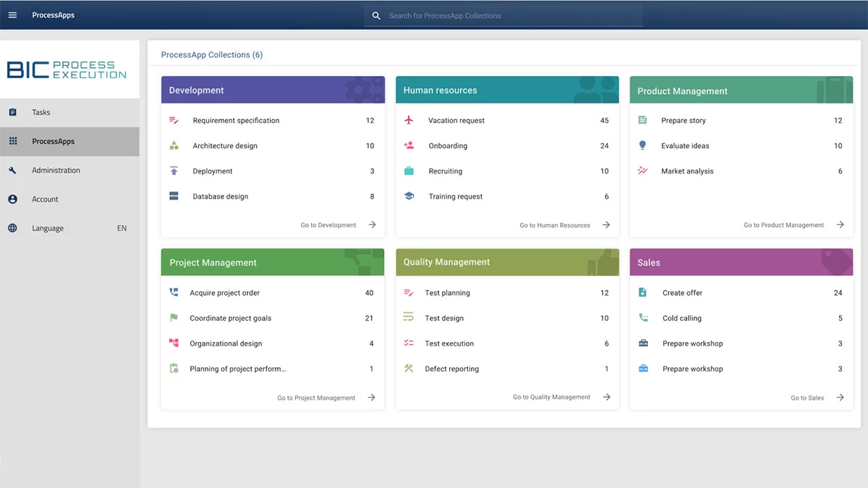Click the phone icon for Cold calling
This screenshot has width=868, height=488.
[643, 317]
